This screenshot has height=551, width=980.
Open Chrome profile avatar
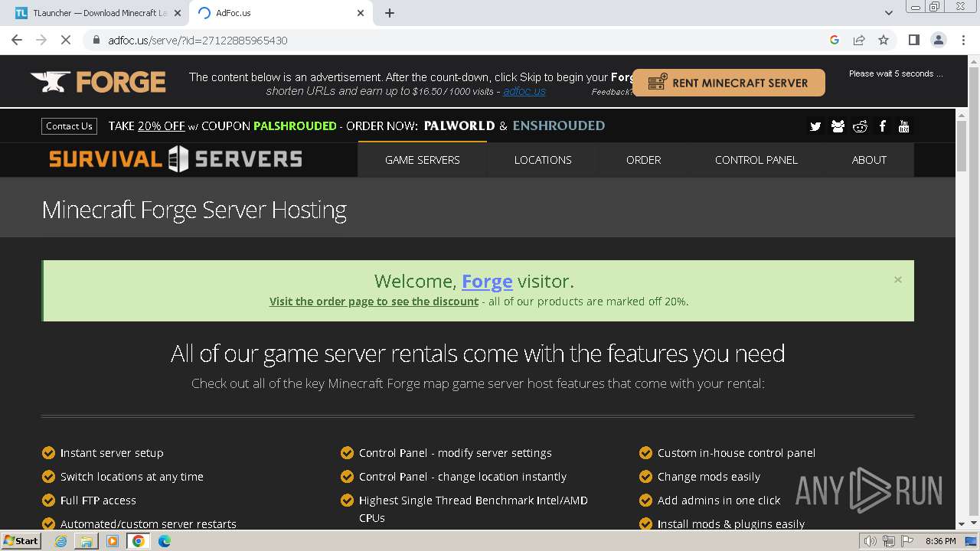click(938, 40)
